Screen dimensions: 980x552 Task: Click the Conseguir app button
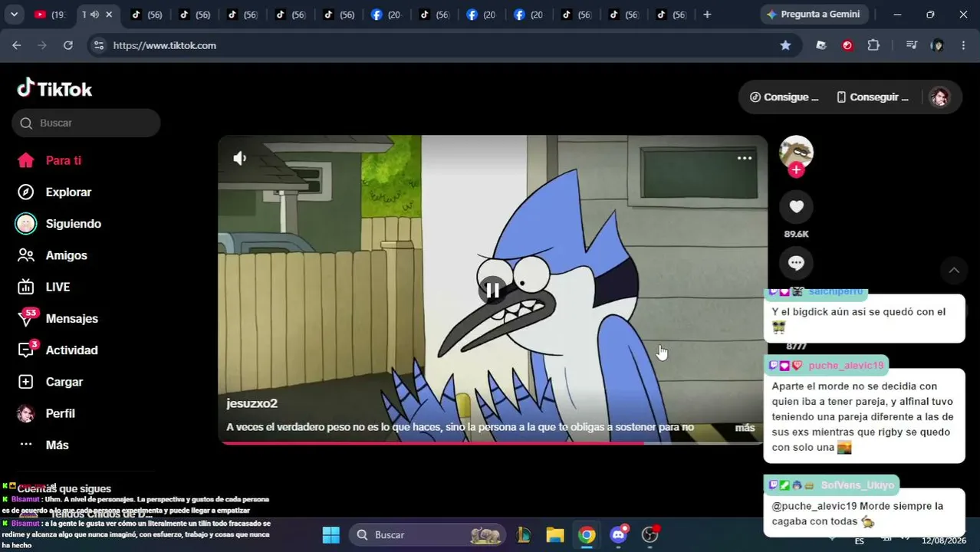click(x=873, y=97)
